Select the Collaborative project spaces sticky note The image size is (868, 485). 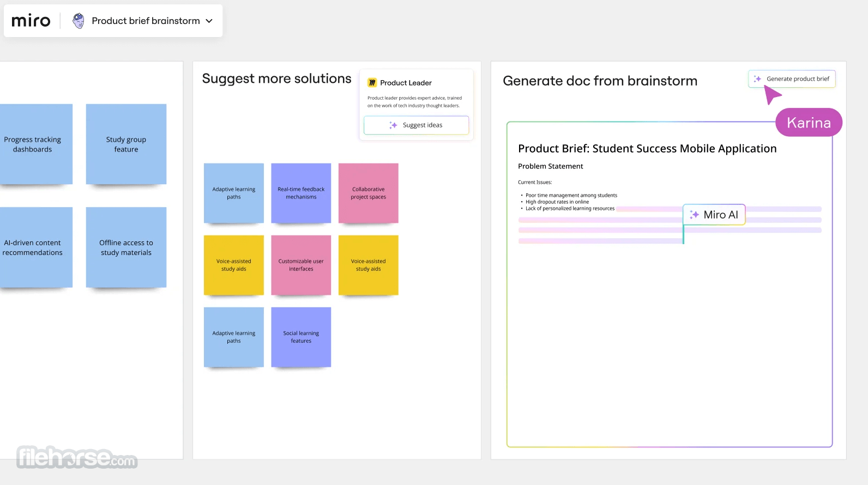click(x=369, y=193)
